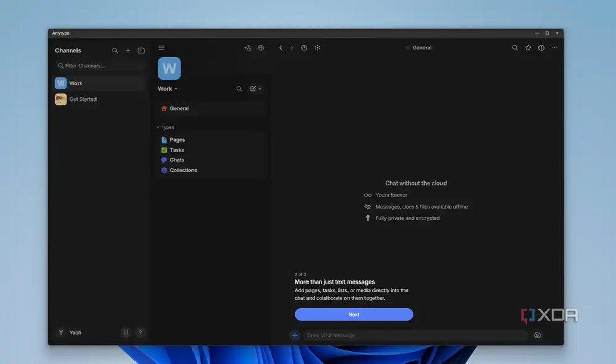
Task: Close the Anytype window
Action: pos(557,33)
